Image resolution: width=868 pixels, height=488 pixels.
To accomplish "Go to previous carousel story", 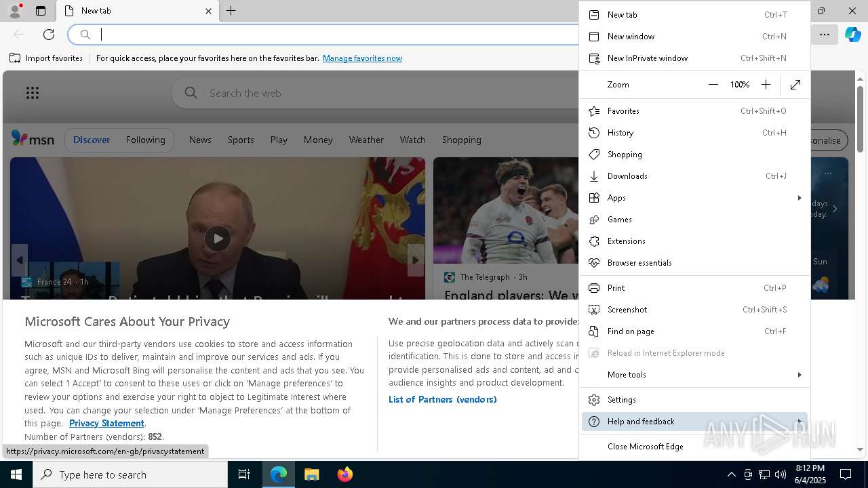I will point(20,260).
